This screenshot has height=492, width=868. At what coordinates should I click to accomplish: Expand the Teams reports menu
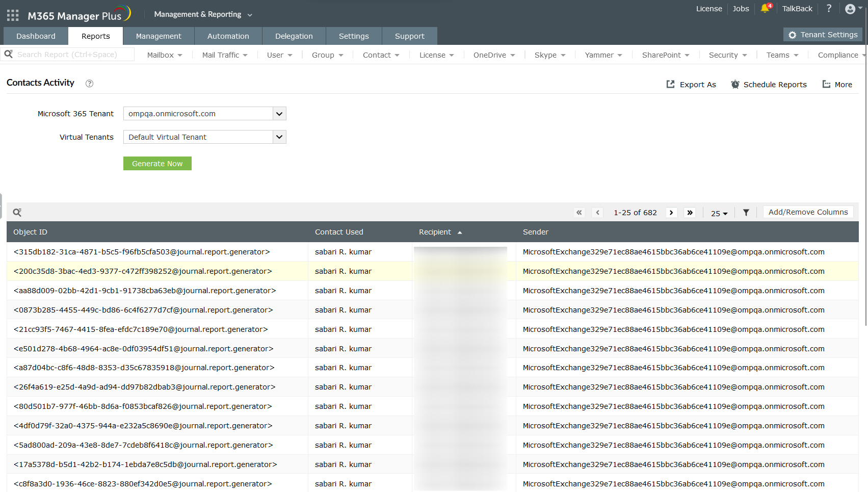(x=782, y=55)
